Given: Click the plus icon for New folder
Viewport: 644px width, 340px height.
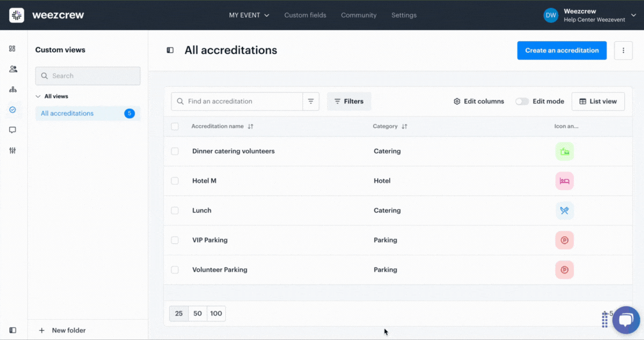Looking at the screenshot, I should pos(42,330).
